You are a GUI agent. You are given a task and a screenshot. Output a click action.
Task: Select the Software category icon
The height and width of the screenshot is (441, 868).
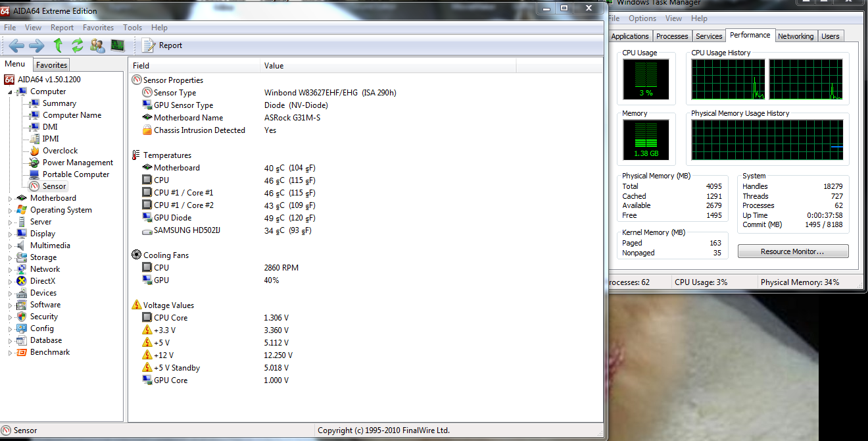[x=22, y=305]
